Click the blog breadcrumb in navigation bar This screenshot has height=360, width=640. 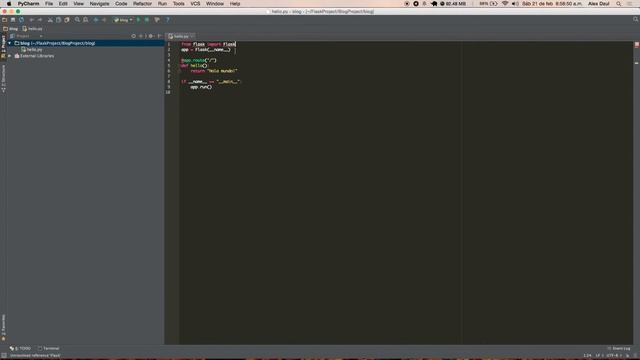click(11, 29)
